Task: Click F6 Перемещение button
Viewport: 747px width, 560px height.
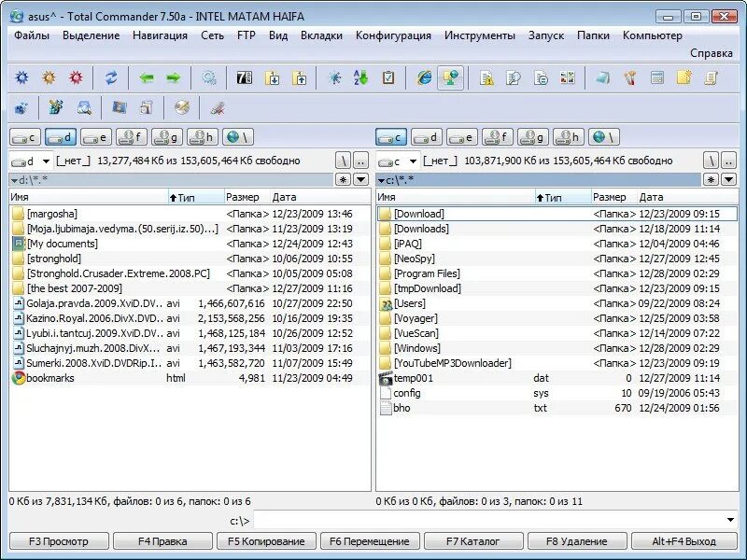Action: coord(370,541)
